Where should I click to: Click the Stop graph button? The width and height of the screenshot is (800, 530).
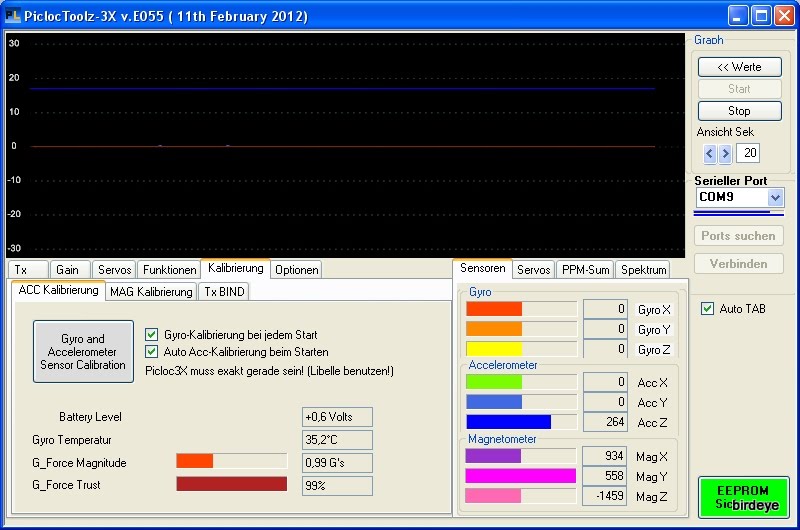point(739,111)
